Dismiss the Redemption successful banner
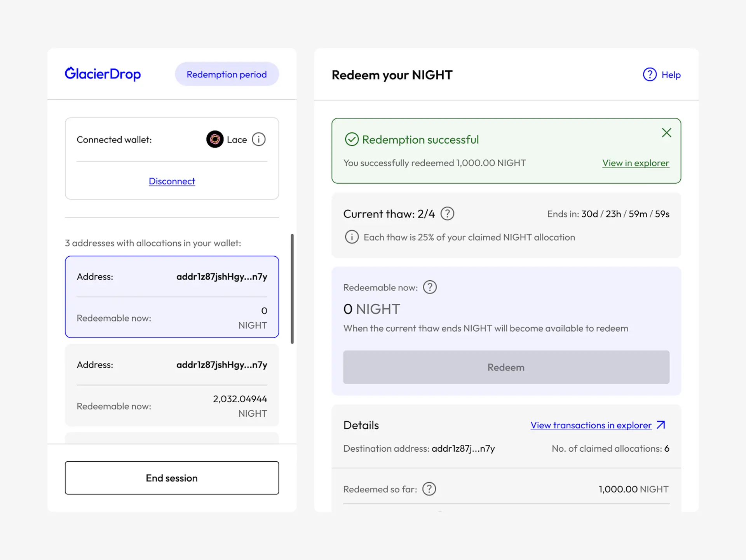Viewport: 746px width, 560px height. coord(666,133)
